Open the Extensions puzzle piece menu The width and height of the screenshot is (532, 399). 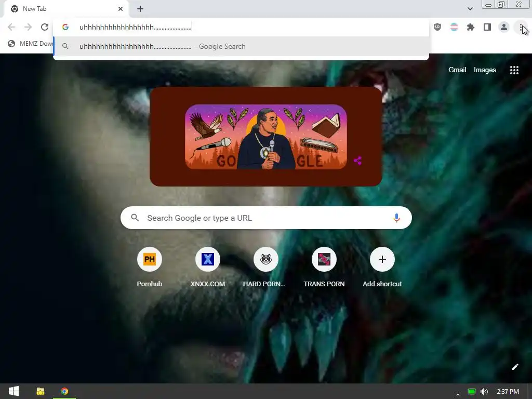[x=471, y=27]
